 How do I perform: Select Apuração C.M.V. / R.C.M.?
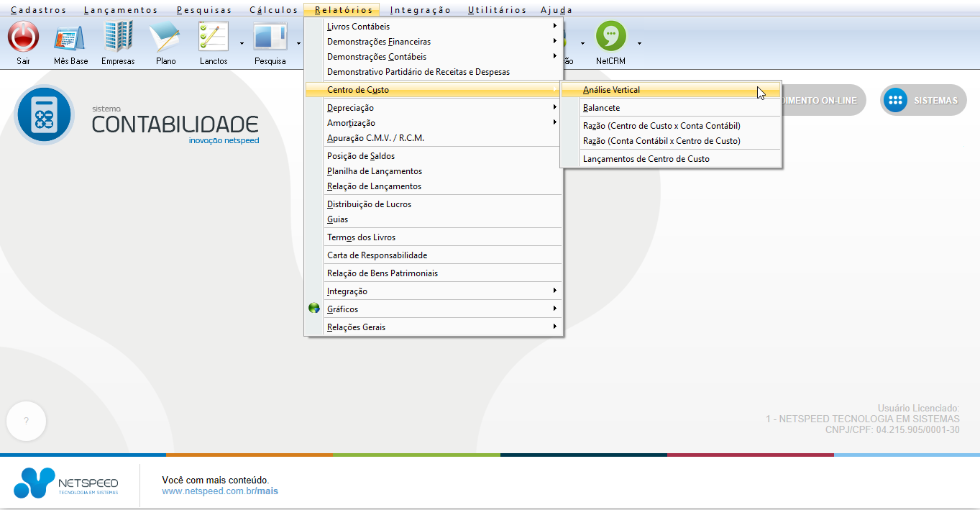[x=434, y=138]
